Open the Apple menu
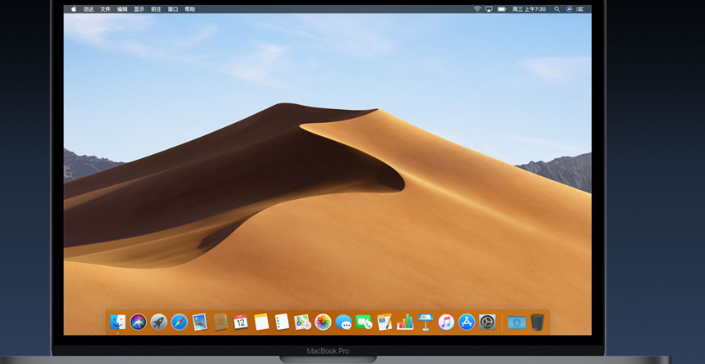This screenshot has height=364, width=705. click(x=73, y=9)
